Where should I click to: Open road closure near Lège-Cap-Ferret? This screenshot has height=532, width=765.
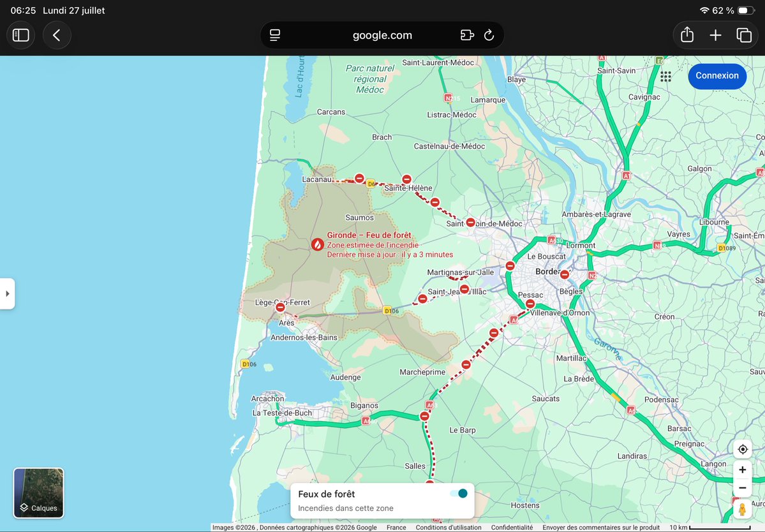280,307
